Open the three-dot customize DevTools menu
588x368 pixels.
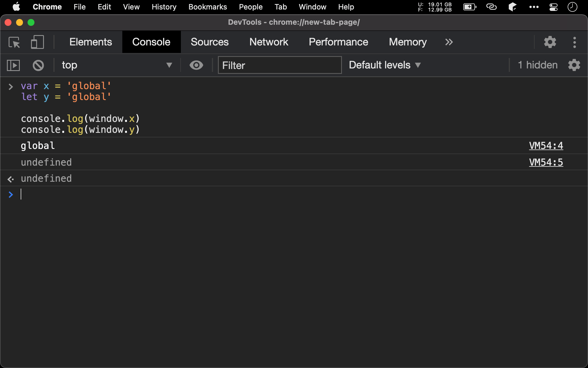click(574, 42)
